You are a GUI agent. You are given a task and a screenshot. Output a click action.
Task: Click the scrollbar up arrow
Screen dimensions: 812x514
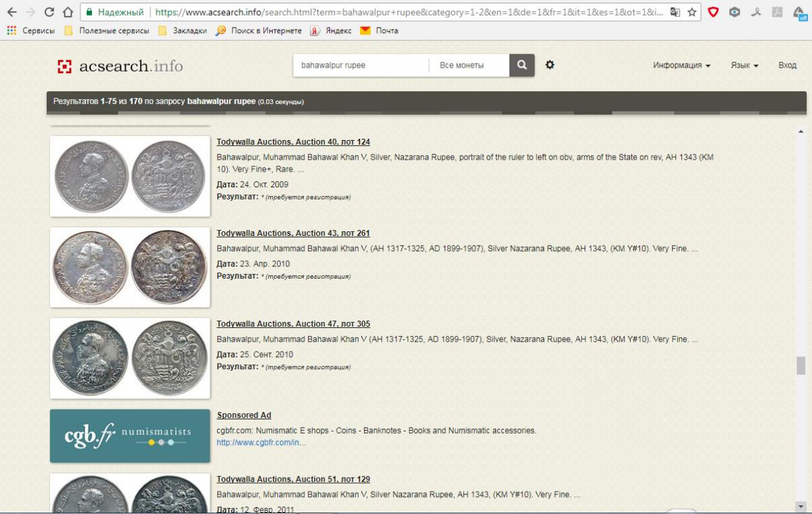(801, 131)
